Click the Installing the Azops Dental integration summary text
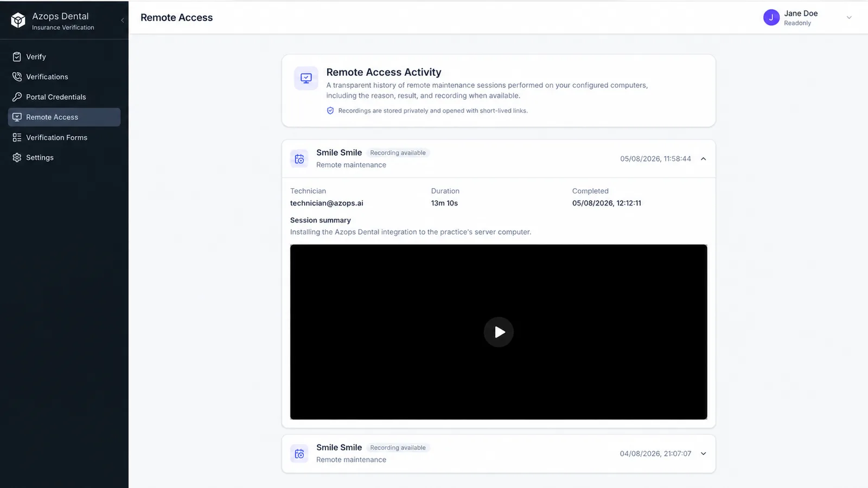 point(411,232)
